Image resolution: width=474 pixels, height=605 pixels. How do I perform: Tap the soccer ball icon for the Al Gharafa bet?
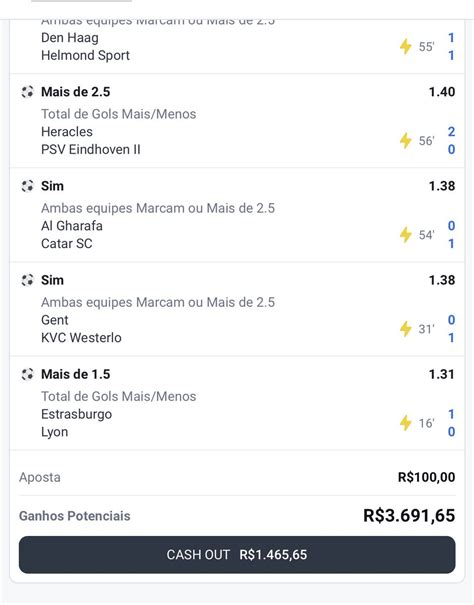(x=27, y=186)
